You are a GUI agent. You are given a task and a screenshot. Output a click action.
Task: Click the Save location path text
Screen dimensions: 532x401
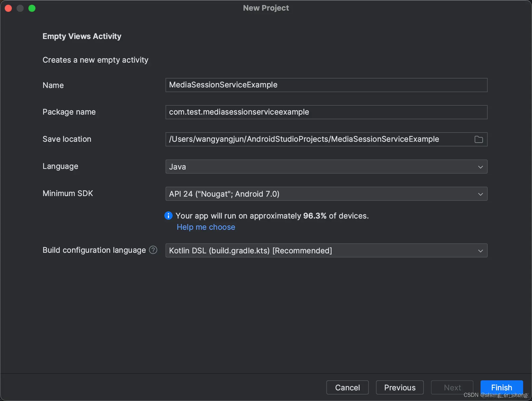(x=304, y=139)
